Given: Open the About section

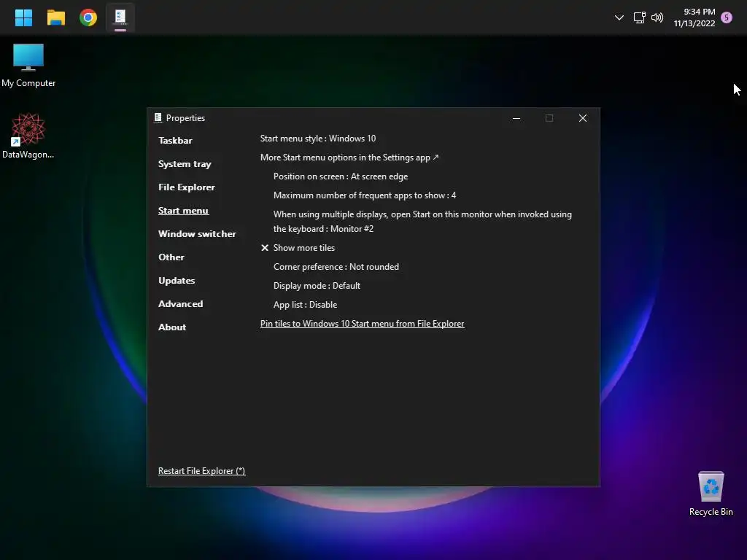Looking at the screenshot, I should [172, 327].
